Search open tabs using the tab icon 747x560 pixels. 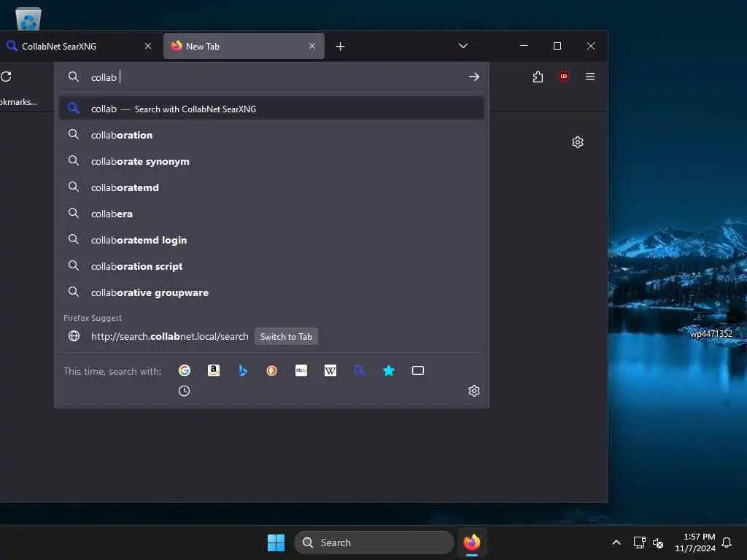click(418, 370)
